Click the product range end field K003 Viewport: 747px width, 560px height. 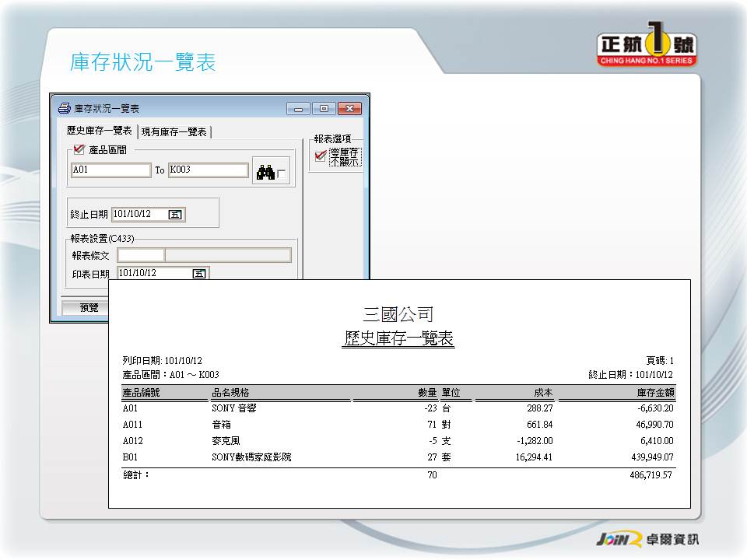(x=208, y=170)
